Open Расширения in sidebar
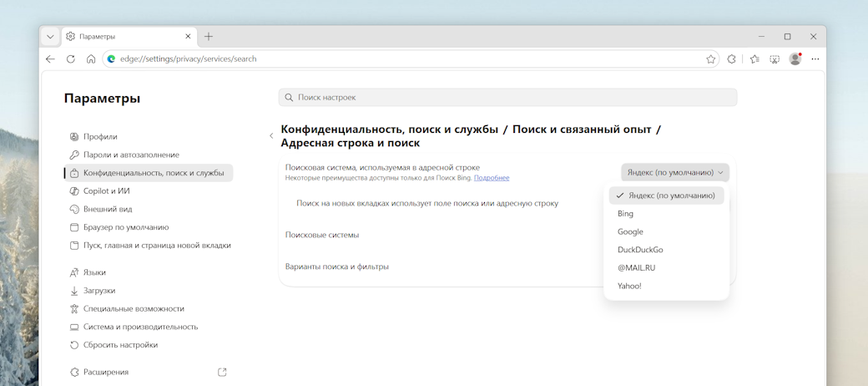The height and width of the screenshot is (386, 868). [149, 372]
